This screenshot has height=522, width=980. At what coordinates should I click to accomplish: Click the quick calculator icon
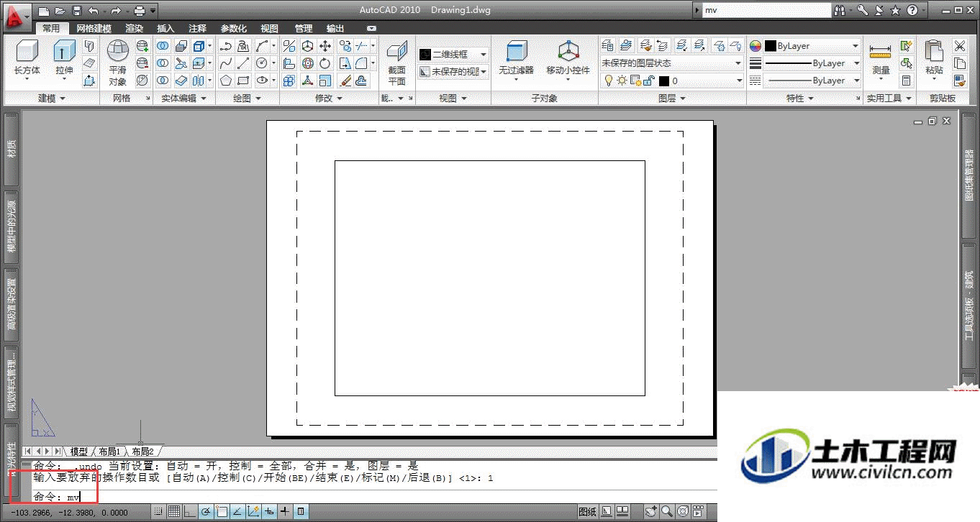[906, 81]
